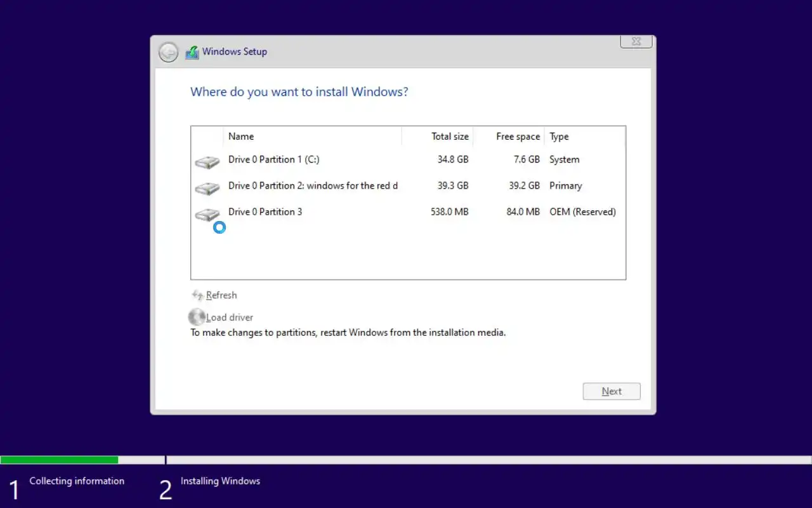Click the drive icon for Partition 1 (C:)

[x=207, y=163]
